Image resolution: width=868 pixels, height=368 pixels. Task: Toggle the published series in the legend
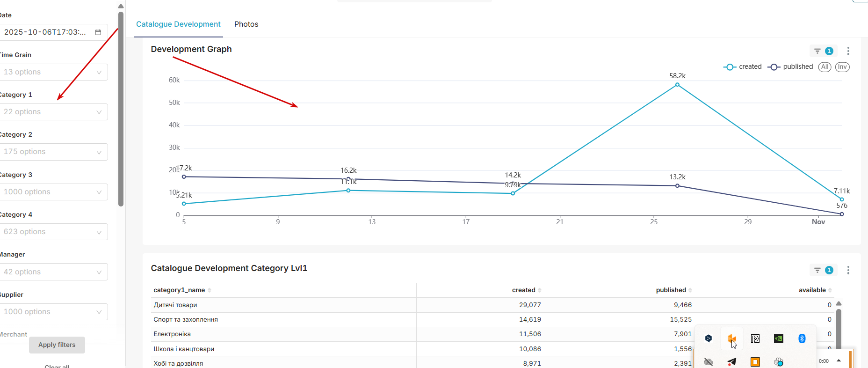tap(790, 67)
